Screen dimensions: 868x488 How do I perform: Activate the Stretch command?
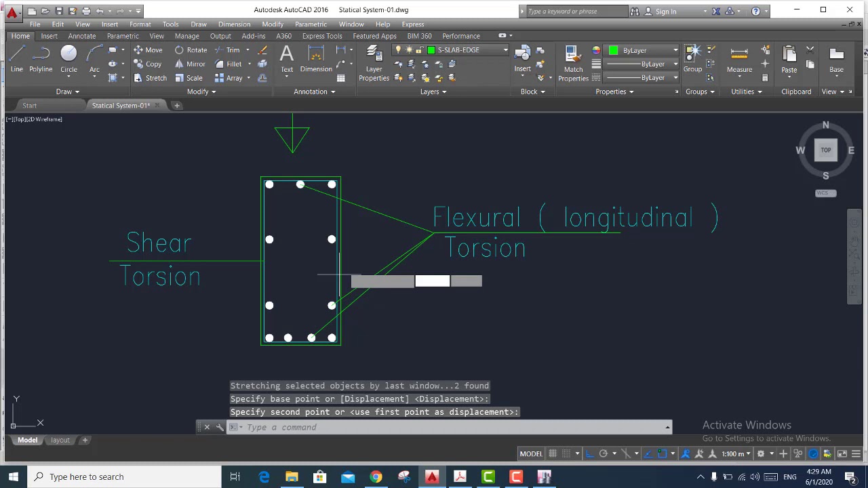[150, 78]
